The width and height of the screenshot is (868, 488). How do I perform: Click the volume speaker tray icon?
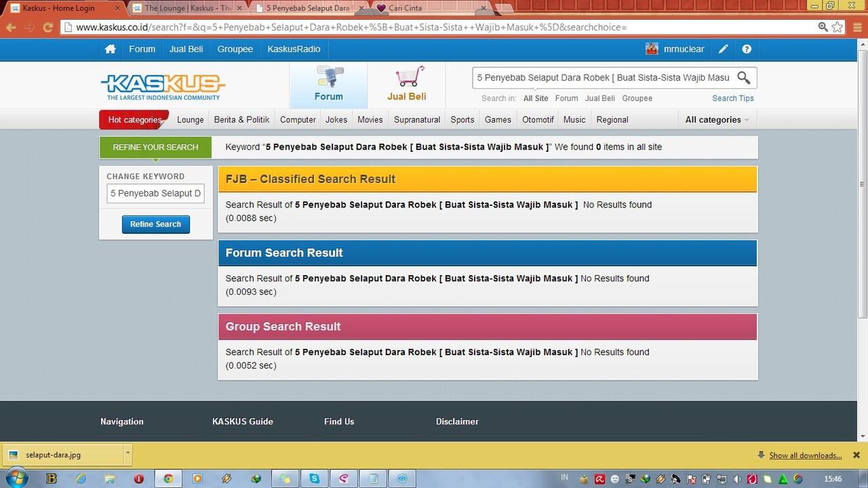point(737,479)
